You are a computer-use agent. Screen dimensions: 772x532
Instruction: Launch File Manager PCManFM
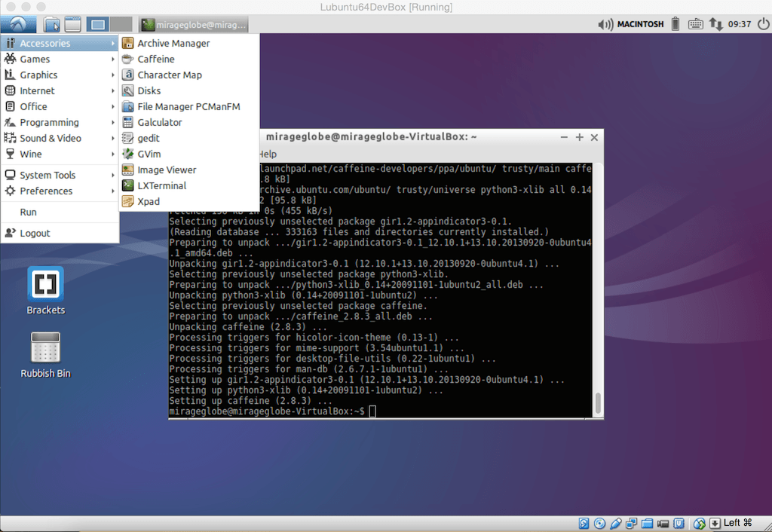pos(189,106)
